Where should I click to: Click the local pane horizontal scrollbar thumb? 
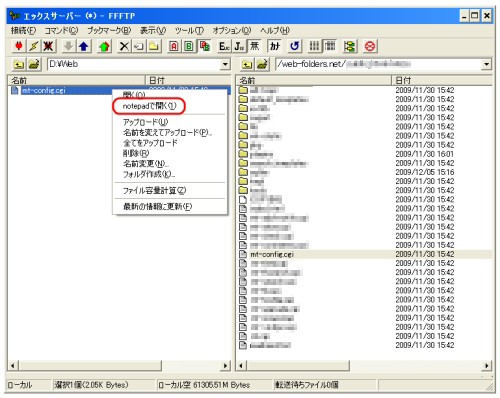click(90, 366)
